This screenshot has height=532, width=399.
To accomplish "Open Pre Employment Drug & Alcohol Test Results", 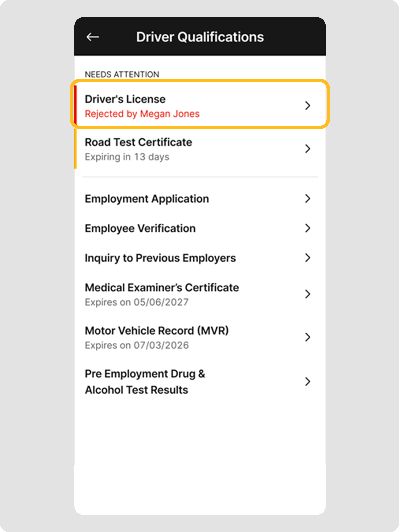I will (x=145, y=382).
